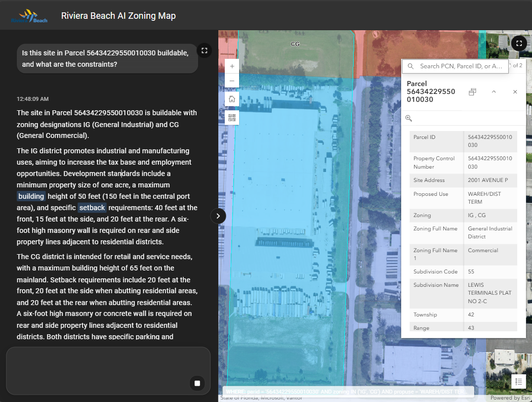This screenshot has width=532, height=402.
Task: Enter fullscreen map view
Action: 519,44
